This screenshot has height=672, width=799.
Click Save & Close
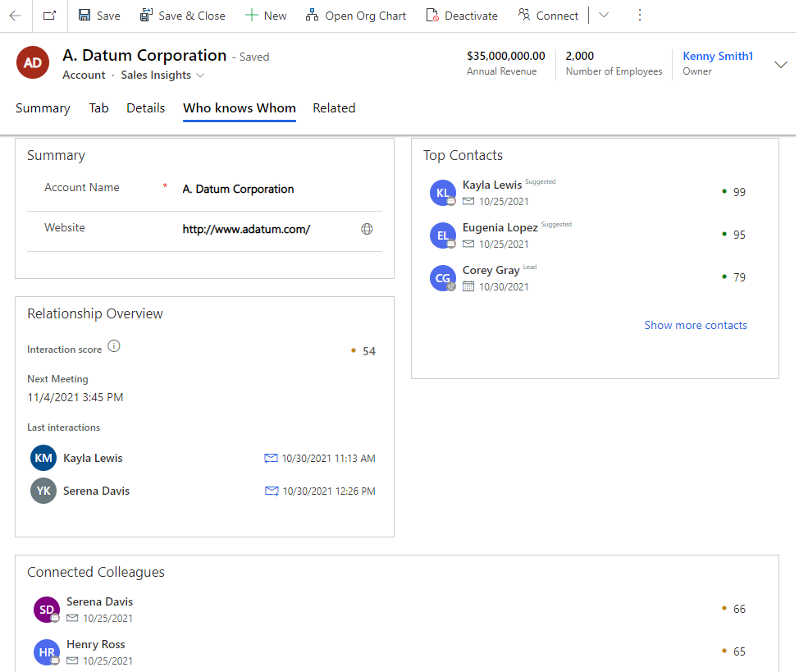click(182, 16)
